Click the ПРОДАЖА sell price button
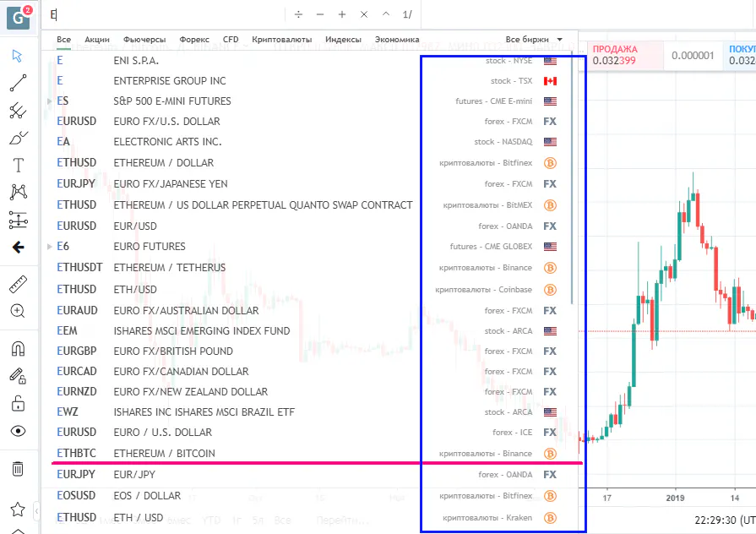The height and width of the screenshot is (534, 756). point(625,55)
